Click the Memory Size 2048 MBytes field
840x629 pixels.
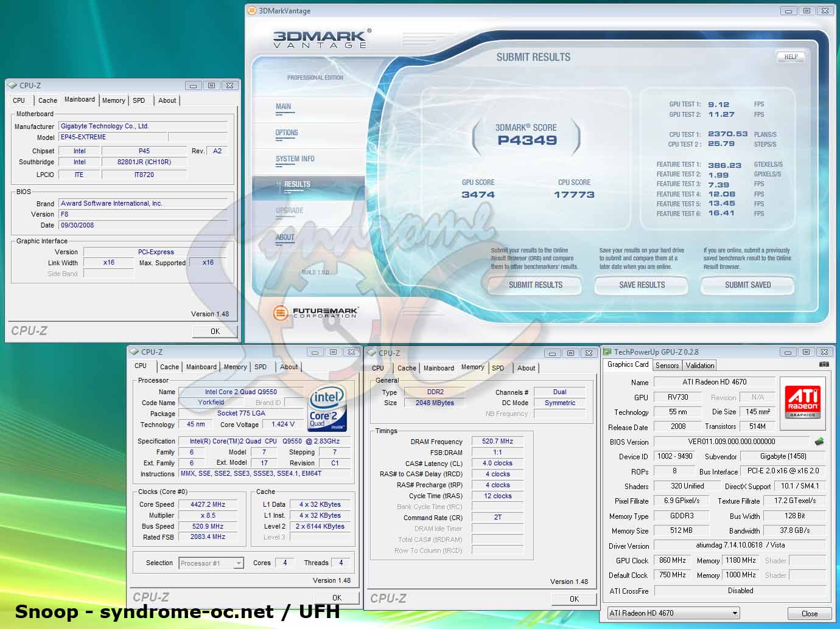[435, 403]
